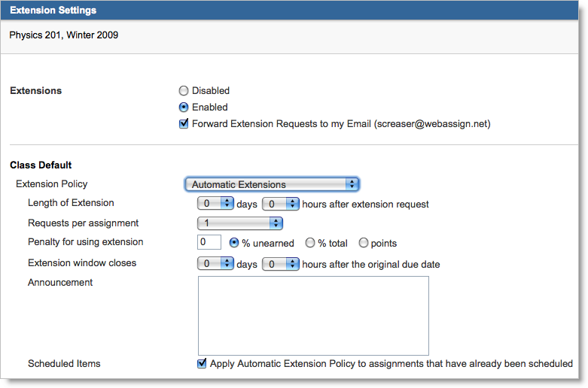Viewport: 588px width, 388px height.
Task: Open Extension window closes days dropdown
Action: pyautogui.click(x=216, y=264)
